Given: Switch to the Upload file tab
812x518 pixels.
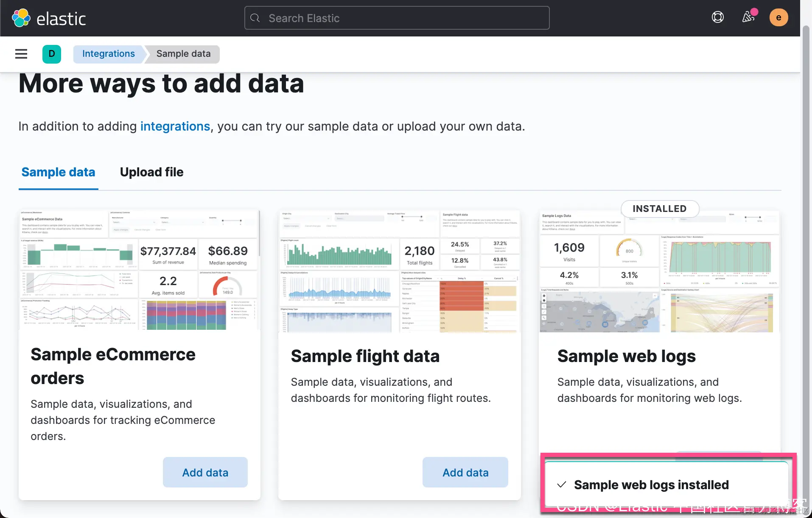Looking at the screenshot, I should click(x=151, y=172).
